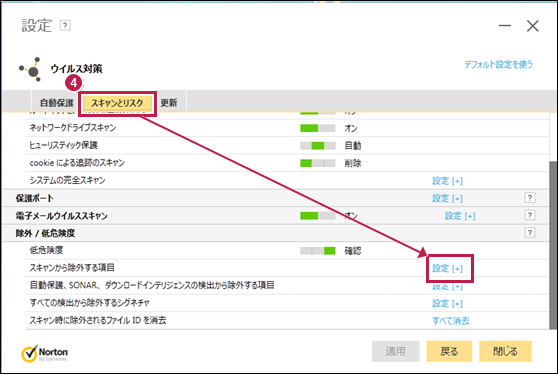Screen dimensions: 558x374
Task: Click the ヒューリスティック保護 label
Action: click(63, 145)
